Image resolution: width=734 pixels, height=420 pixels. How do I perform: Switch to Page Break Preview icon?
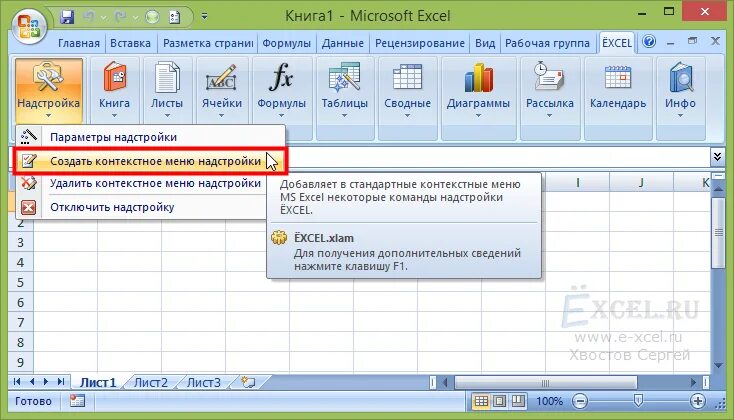(x=518, y=401)
